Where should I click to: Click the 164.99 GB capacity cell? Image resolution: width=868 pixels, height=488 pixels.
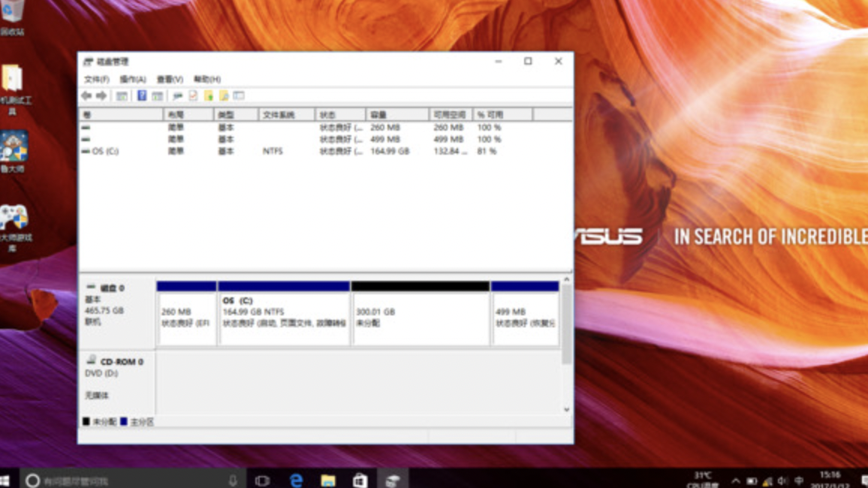pos(390,151)
